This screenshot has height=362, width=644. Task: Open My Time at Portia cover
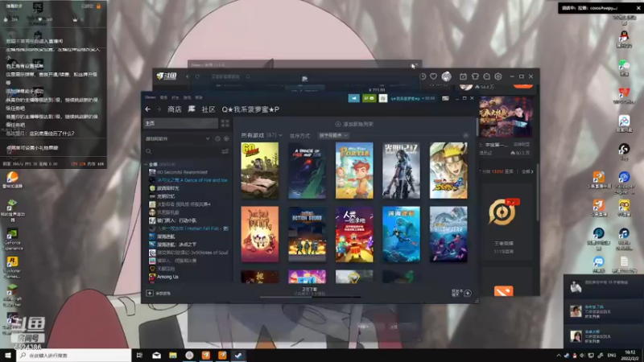(354, 171)
